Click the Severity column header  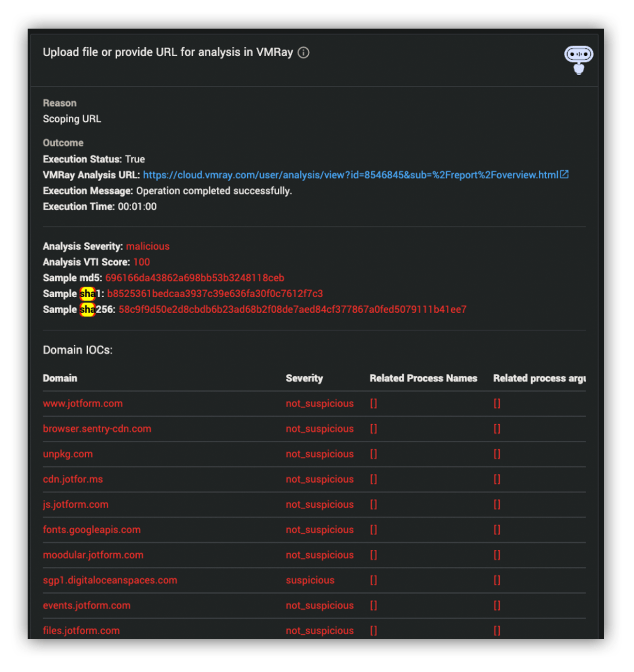tap(304, 378)
